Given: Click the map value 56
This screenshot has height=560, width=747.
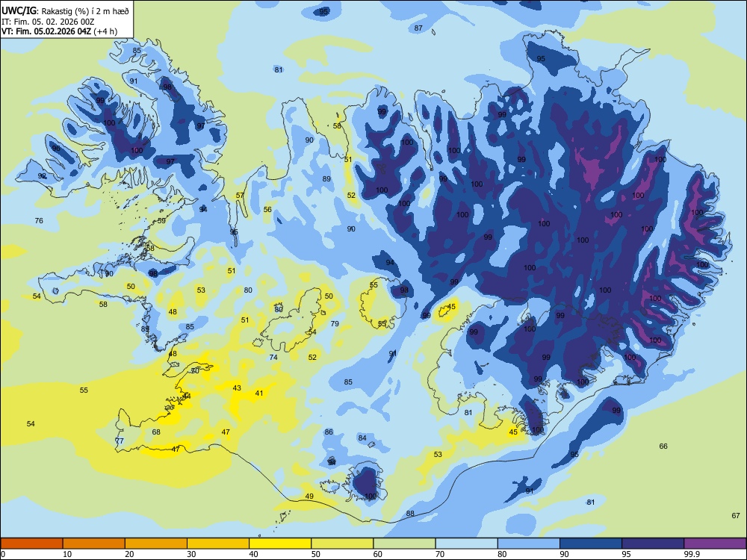Looking at the screenshot, I should [267, 210].
